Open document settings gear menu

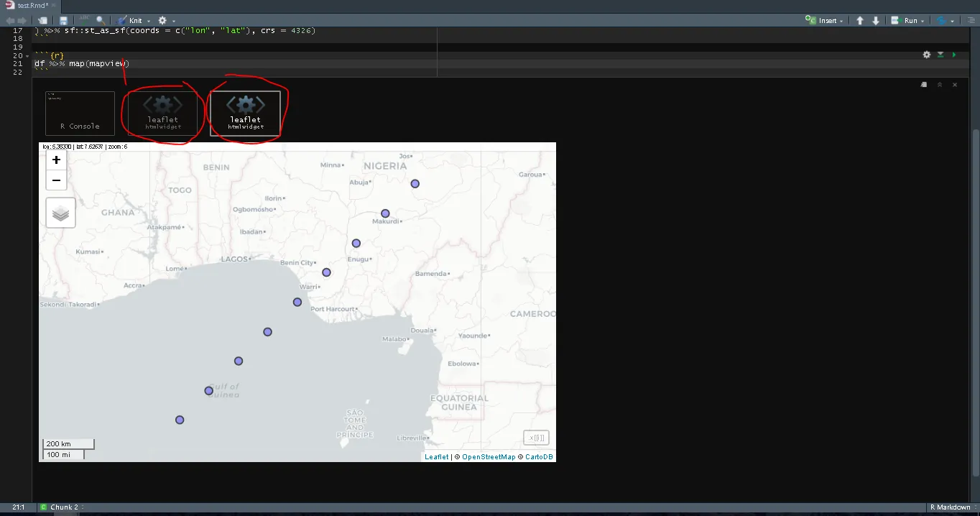click(162, 21)
